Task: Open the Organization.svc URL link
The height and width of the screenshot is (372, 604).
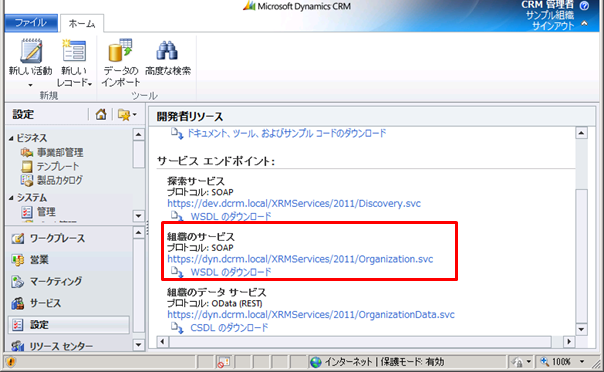Action: (300, 259)
